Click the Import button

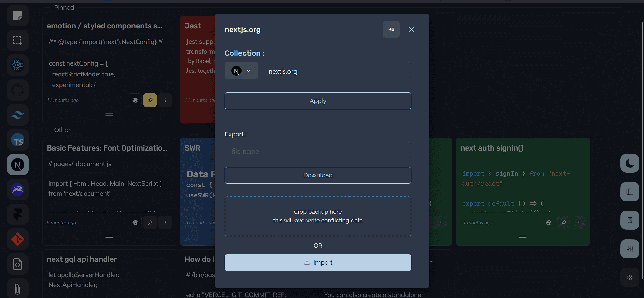pos(318,263)
